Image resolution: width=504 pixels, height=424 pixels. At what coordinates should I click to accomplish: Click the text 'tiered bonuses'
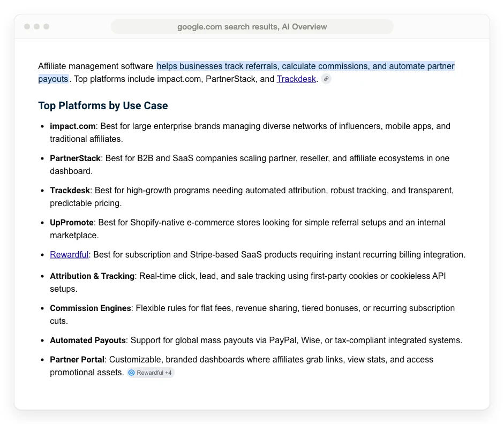pyautogui.click(x=330, y=308)
